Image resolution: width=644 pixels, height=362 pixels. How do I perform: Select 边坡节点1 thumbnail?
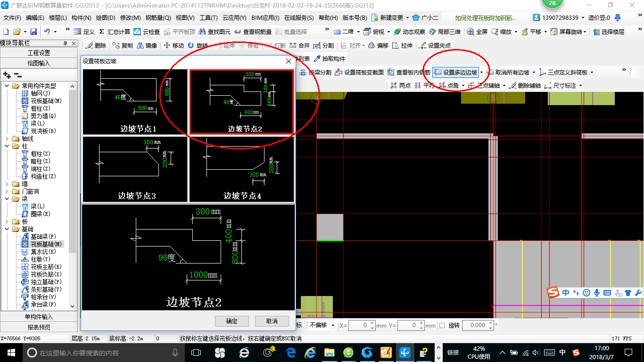pos(135,102)
